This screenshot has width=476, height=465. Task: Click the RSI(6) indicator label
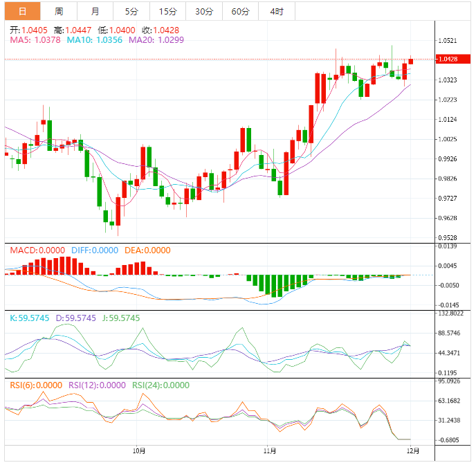click(x=36, y=385)
